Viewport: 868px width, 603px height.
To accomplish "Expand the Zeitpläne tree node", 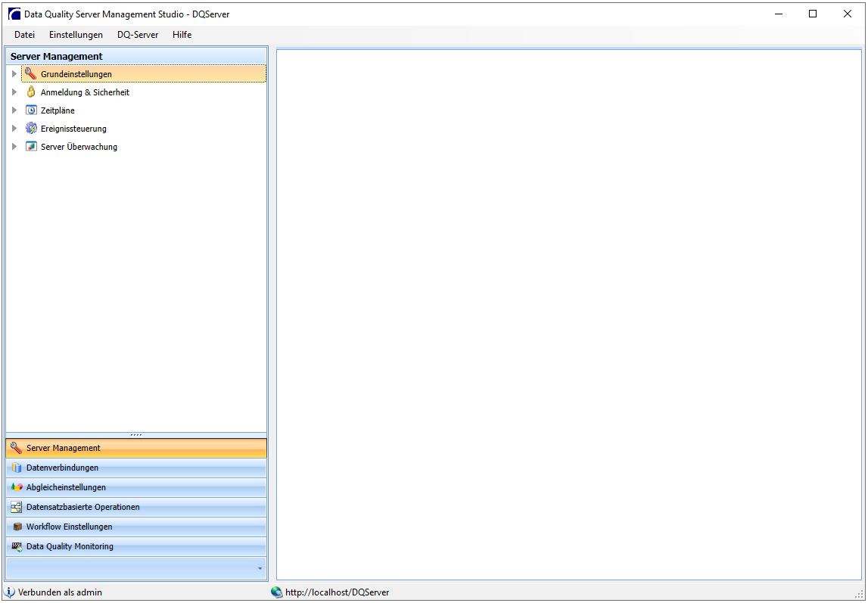I will click(14, 110).
